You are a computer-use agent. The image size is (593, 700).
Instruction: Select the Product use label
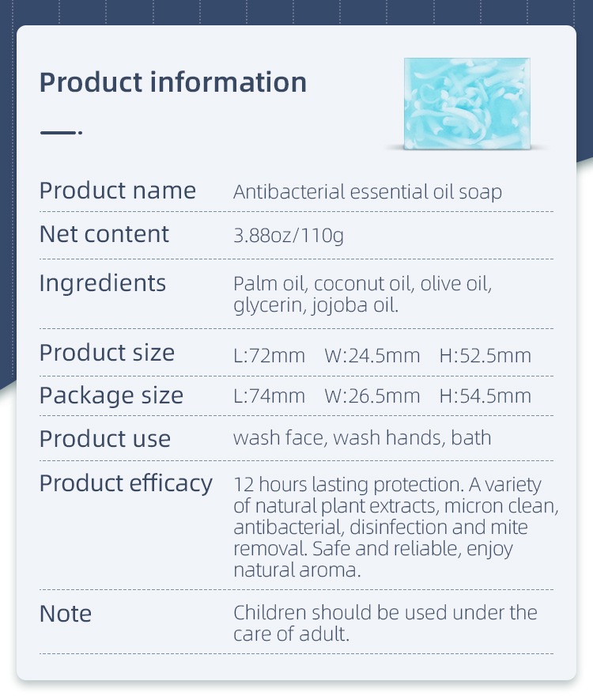click(105, 439)
